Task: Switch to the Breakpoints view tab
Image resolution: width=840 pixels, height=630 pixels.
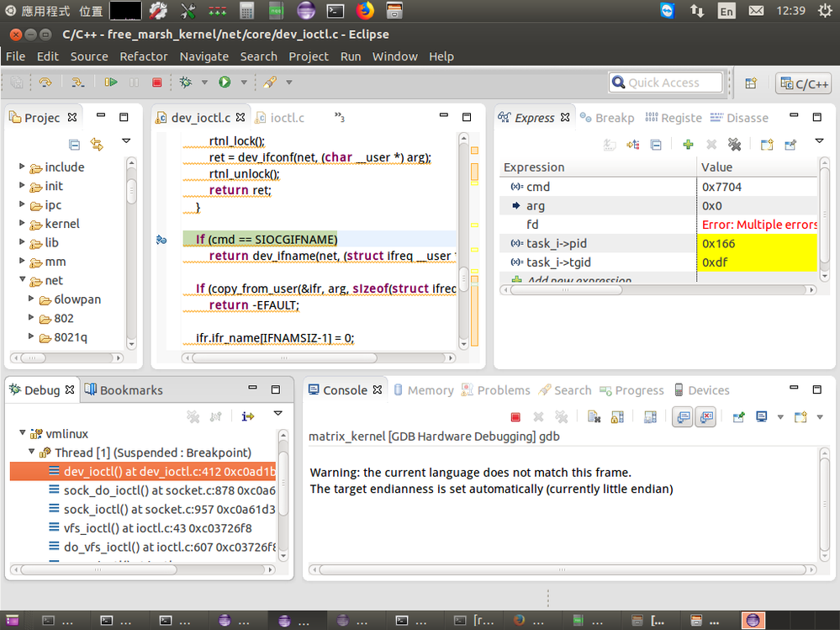Action: [x=607, y=118]
